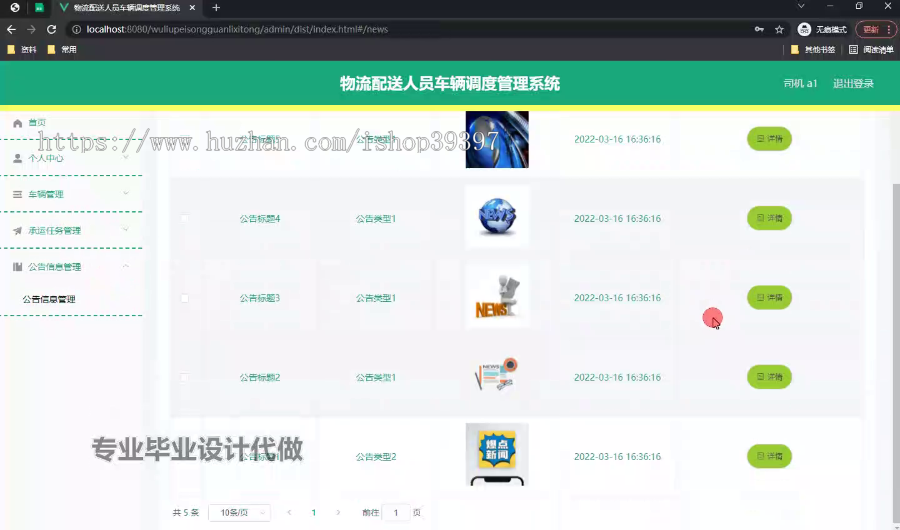Image resolution: width=900 pixels, height=530 pixels.
Task: Click the 公告类型1 cell for 公告标题3
Action: coord(376,298)
